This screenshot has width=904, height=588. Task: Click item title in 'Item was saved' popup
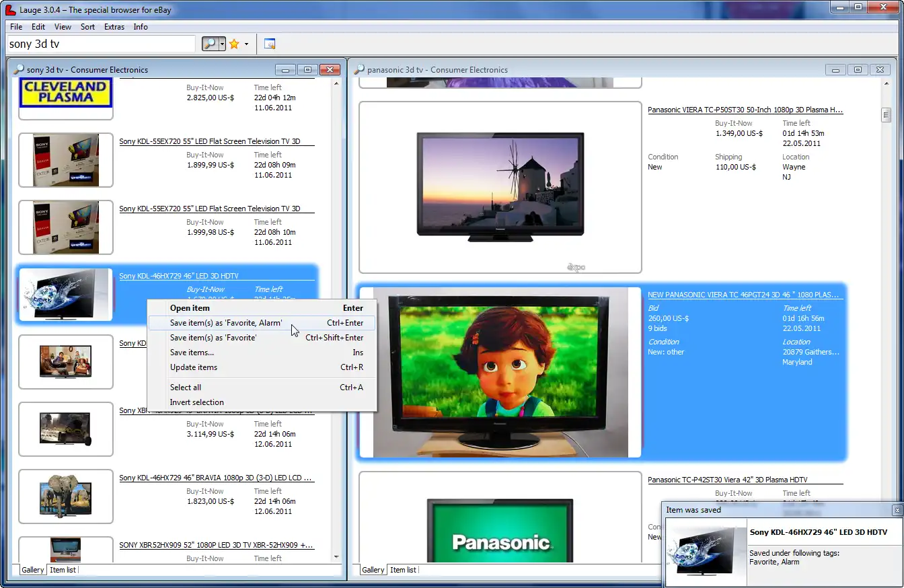[x=819, y=532]
